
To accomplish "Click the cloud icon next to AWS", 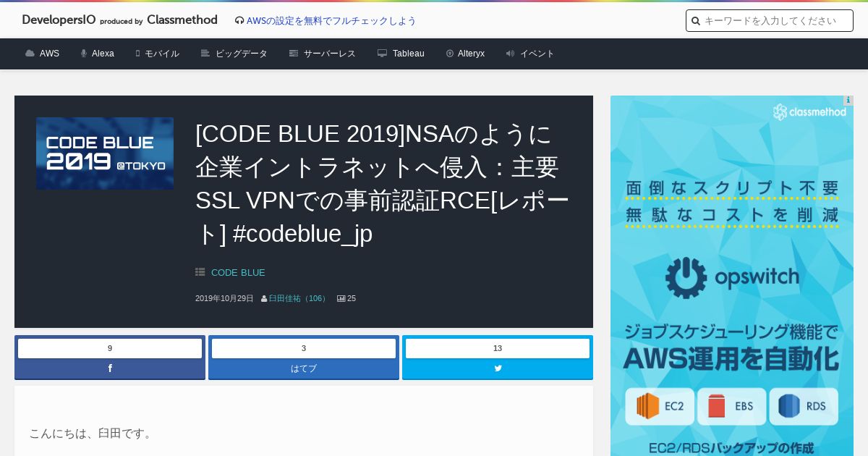I will [x=30, y=54].
